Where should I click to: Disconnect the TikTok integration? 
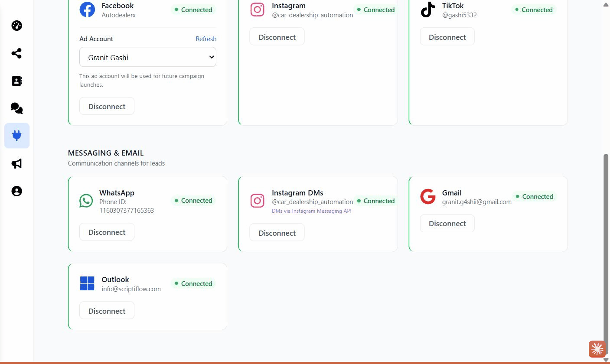pyautogui.click(x=447, y=37)
